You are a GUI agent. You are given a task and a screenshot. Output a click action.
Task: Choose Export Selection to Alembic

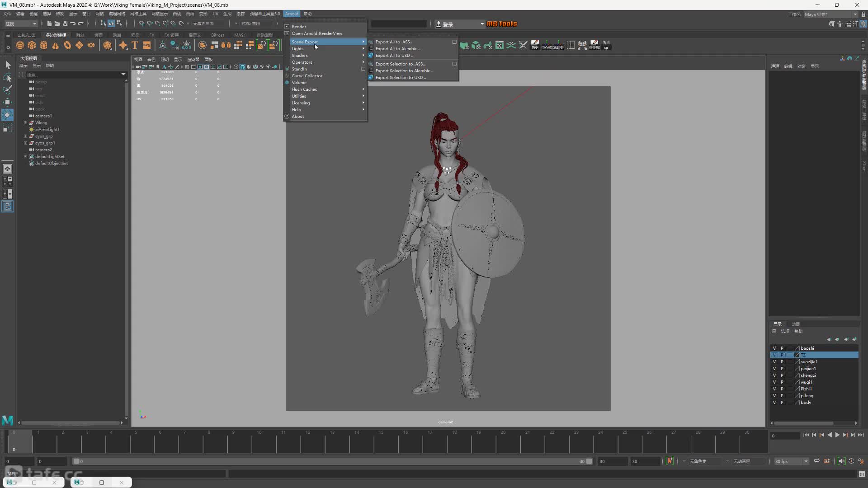[x=404, y=71]
